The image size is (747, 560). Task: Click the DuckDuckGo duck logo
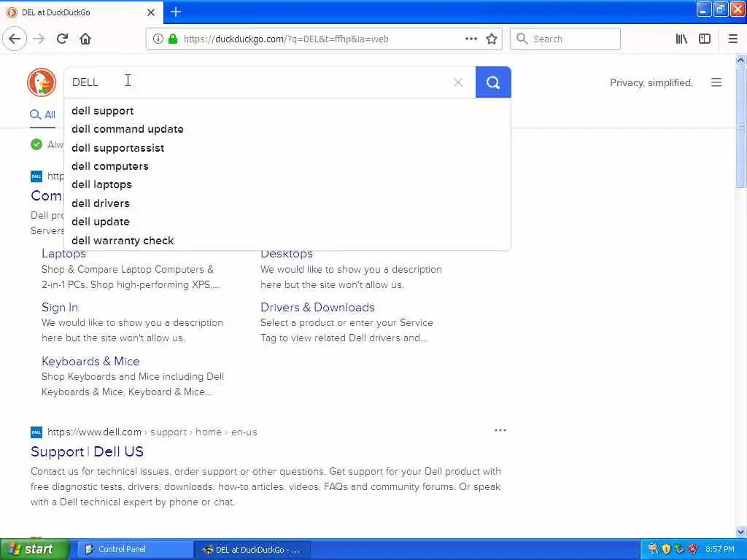coord(42,82)
